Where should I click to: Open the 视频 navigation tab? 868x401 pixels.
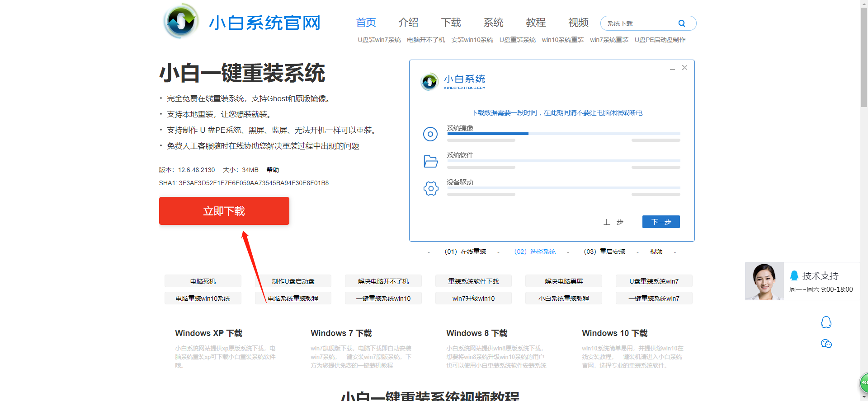point(578,23)
